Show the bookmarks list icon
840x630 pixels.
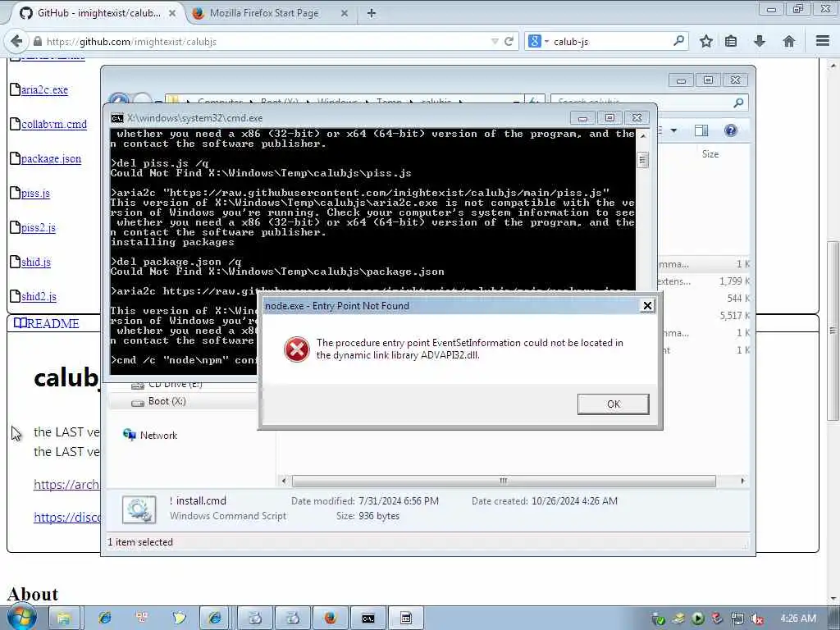coord(731,41)
